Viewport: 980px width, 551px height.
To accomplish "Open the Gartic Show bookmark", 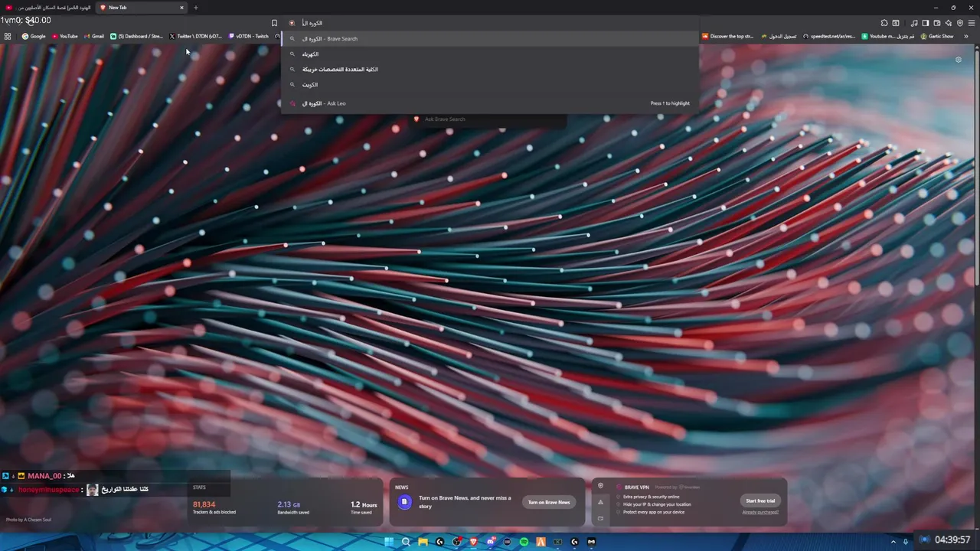I will [937, 36].
